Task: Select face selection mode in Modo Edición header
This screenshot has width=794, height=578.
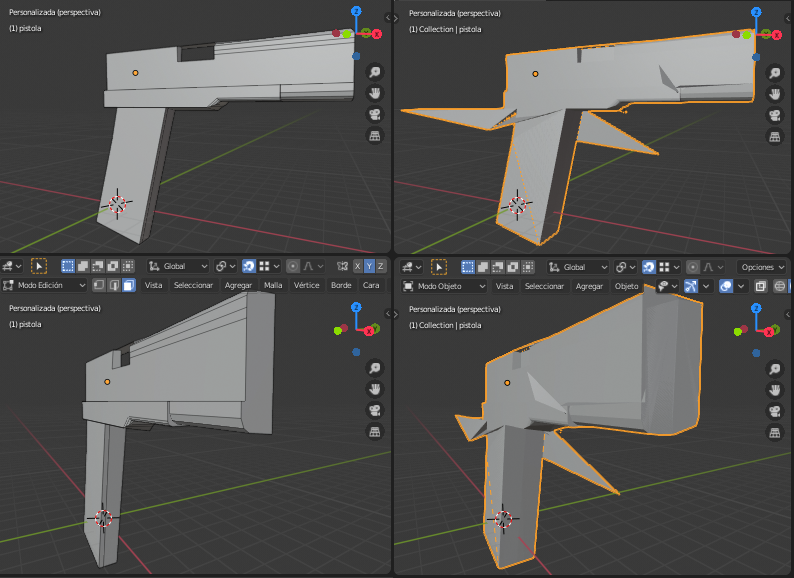Action: 129,285
